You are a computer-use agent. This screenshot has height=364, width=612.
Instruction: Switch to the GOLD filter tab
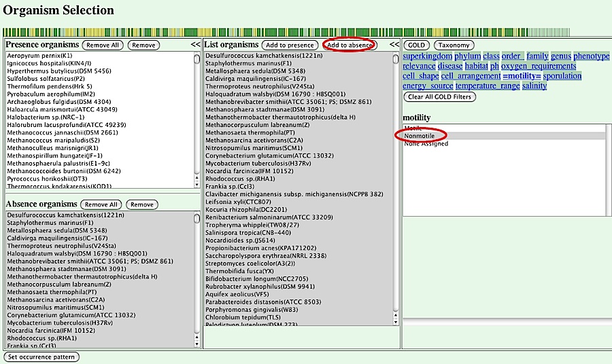[x=416, y=45]
